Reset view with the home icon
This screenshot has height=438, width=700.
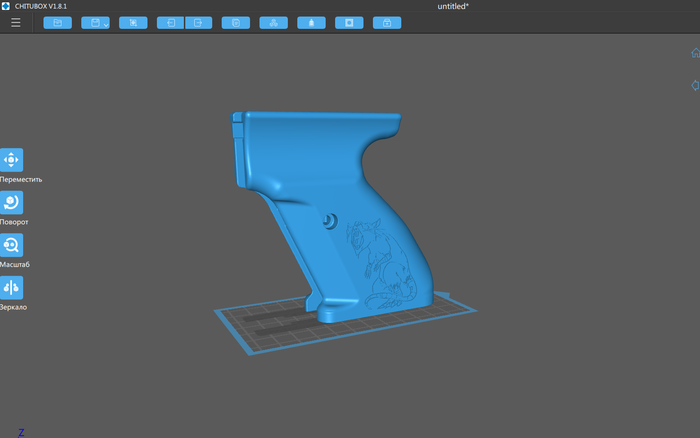(x=694, y=53)
